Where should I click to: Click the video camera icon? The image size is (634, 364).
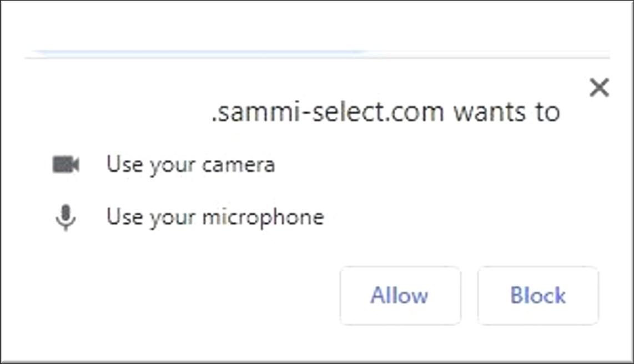click(66, 165)
